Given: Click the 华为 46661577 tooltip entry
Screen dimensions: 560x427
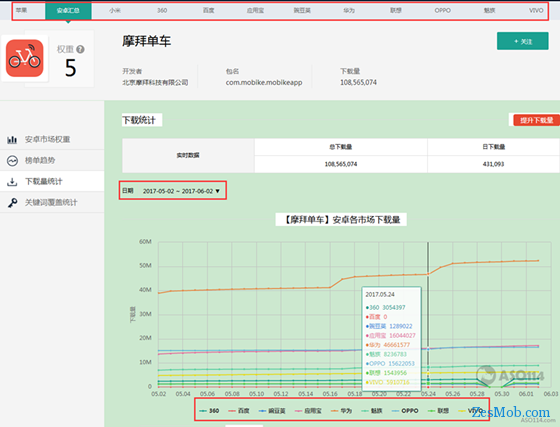Looking at the screenshot, I should [388, 345].
